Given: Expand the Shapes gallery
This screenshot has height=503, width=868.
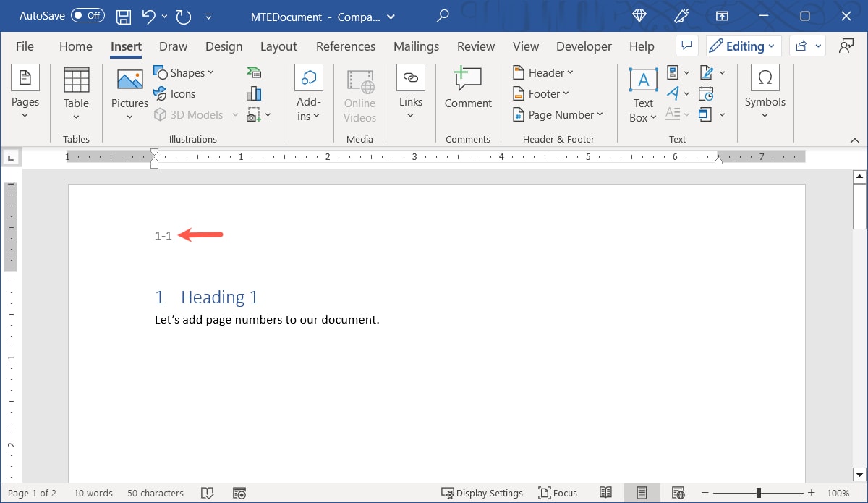Looking at the screenshot, I should pos(210,72).
